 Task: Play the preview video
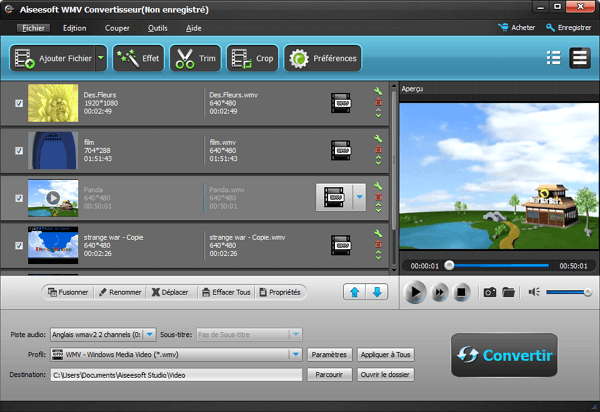click(415, 292)
